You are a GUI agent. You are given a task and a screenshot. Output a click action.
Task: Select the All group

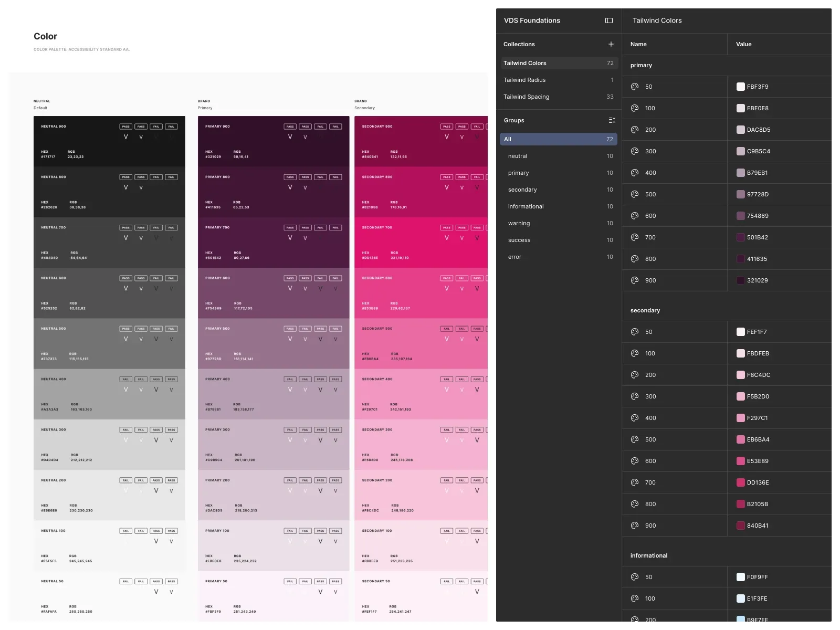(x=559, y=139)
